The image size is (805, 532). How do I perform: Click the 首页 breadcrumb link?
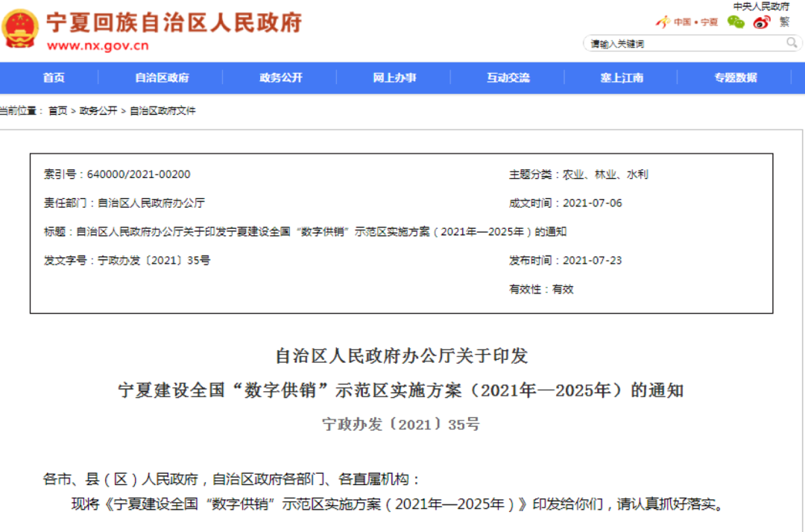point(57,110)
